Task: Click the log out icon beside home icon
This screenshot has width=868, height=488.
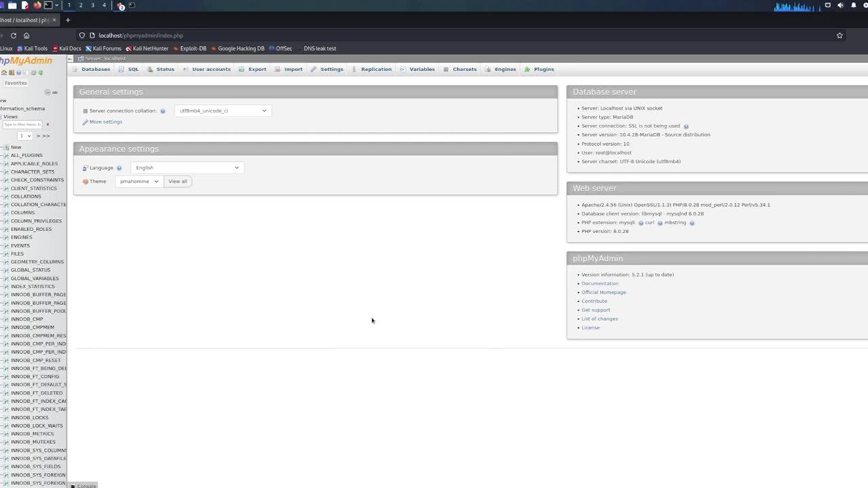Action: [x=12, y=73]
